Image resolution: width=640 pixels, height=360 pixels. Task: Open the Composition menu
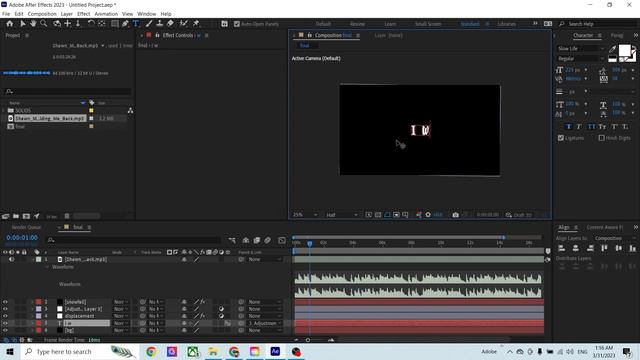tap(42, 14)
